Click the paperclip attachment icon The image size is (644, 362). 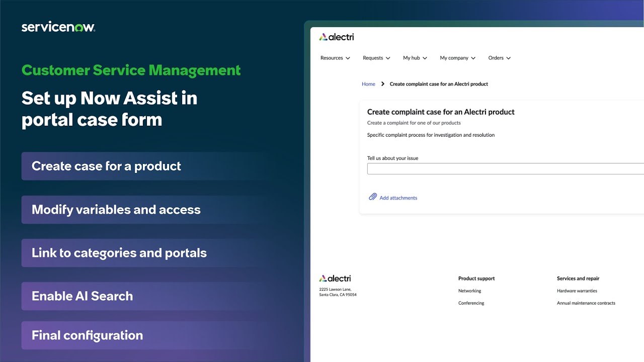point(372,197)
